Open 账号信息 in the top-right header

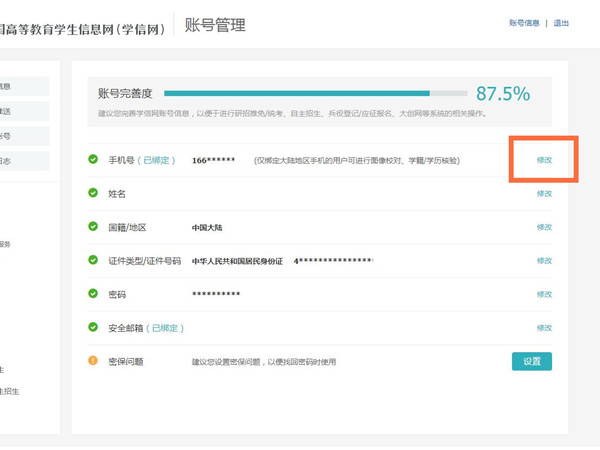[524, 23]
